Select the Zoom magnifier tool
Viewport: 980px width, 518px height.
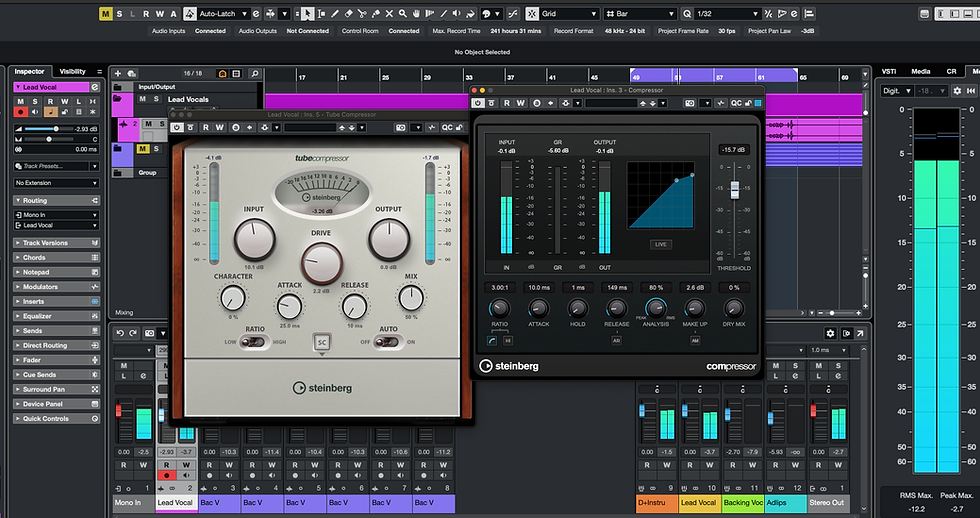click(x=403, y=14)
